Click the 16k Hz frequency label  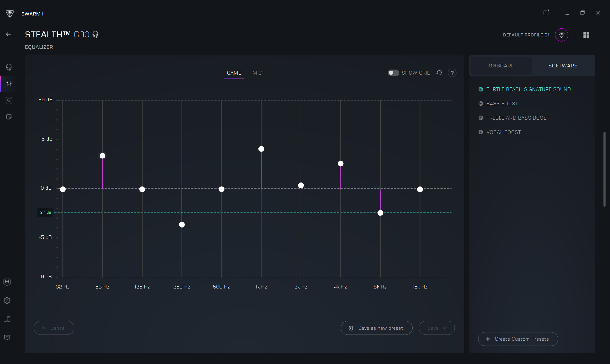coord(420,287)
